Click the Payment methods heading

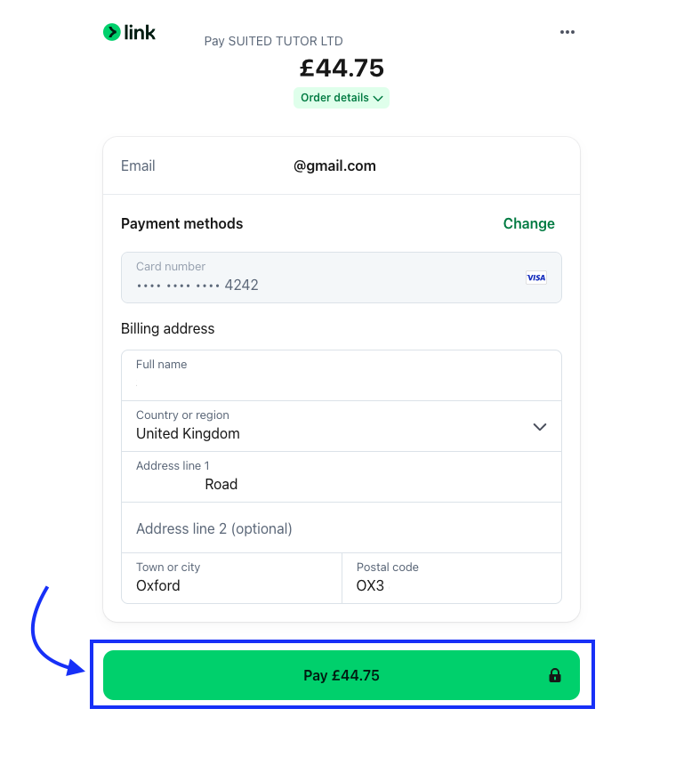(181, 223)
